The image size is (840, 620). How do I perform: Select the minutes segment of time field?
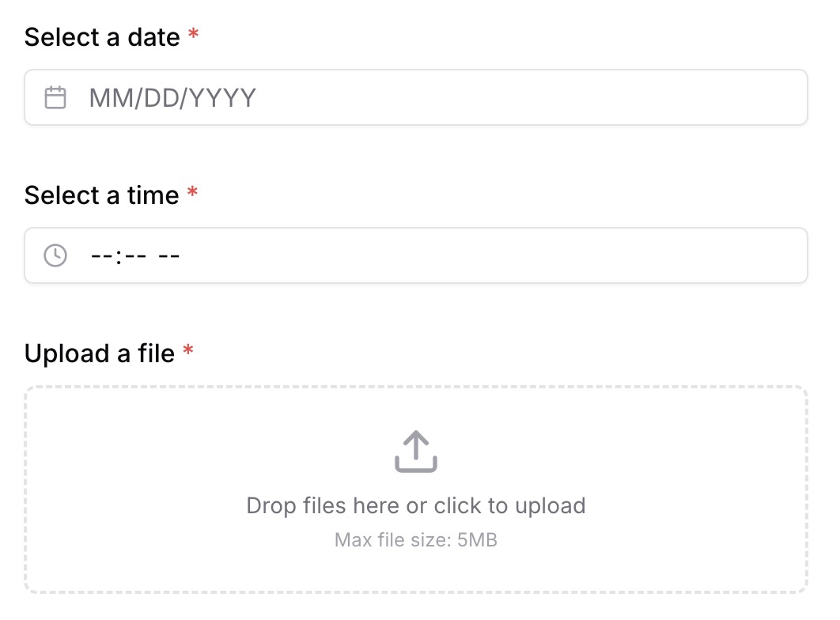[134, 256]
